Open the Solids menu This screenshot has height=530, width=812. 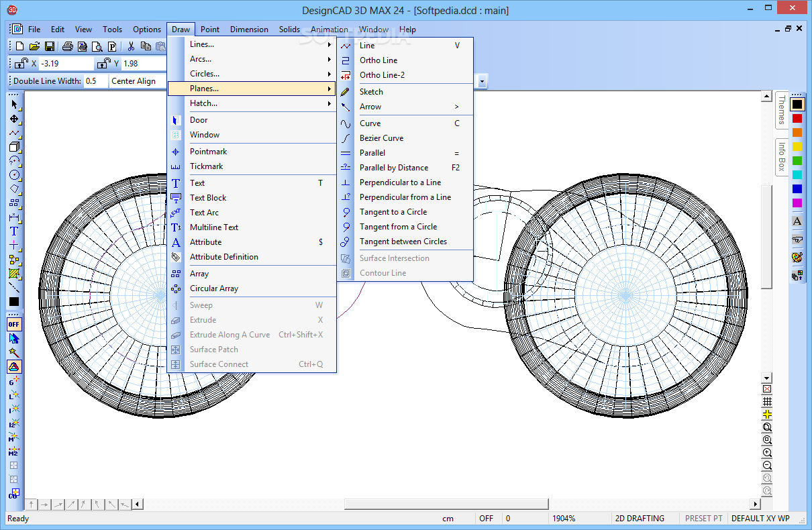(x=289, y=30)
